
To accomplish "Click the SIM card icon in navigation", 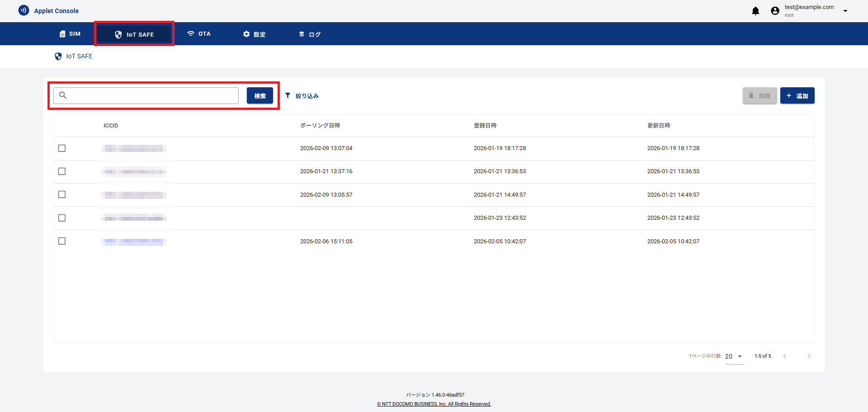I will coord(62,33).
